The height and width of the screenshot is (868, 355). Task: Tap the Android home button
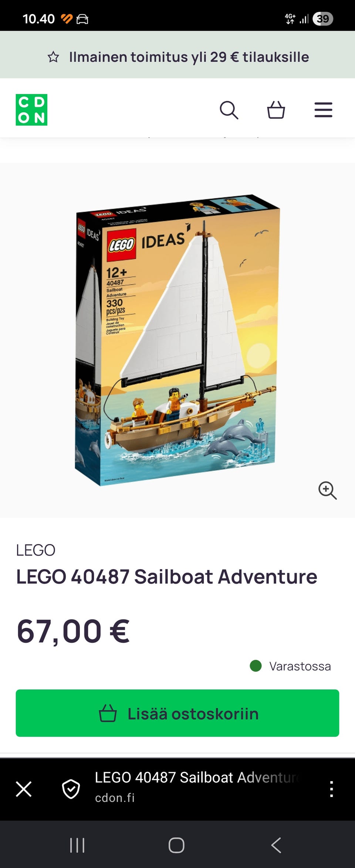(x=176, y=845)
